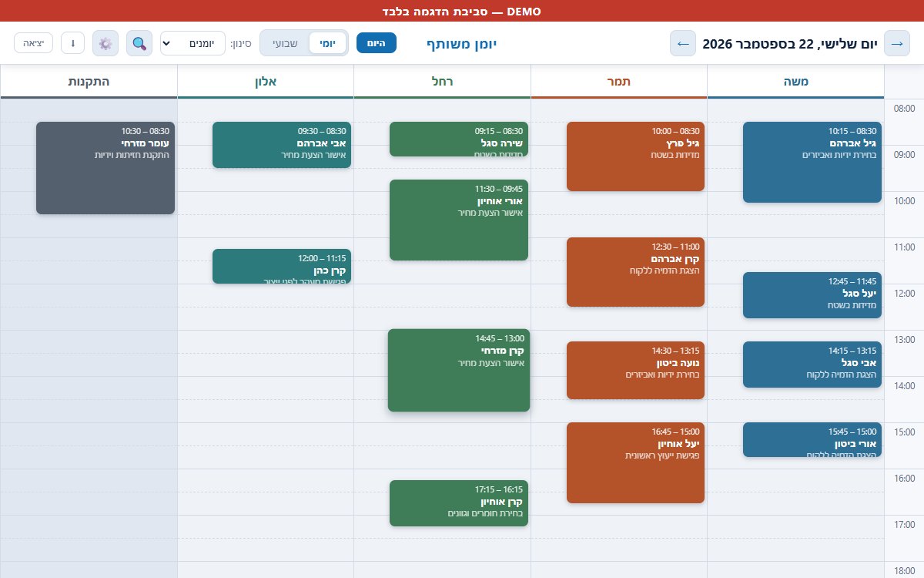Open אבי סגל appointment at 13:15
The width and height of the screenshot is (924, 578).
(812, 365)
